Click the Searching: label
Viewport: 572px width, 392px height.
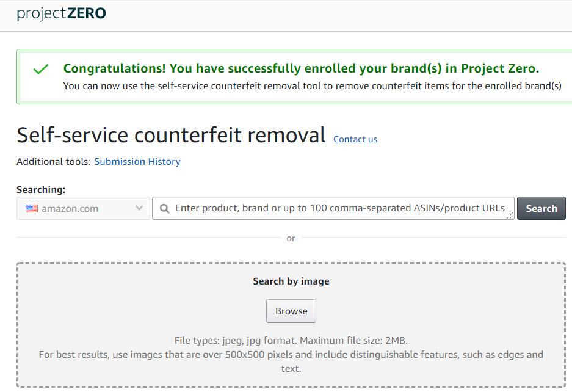pos(41,190)
